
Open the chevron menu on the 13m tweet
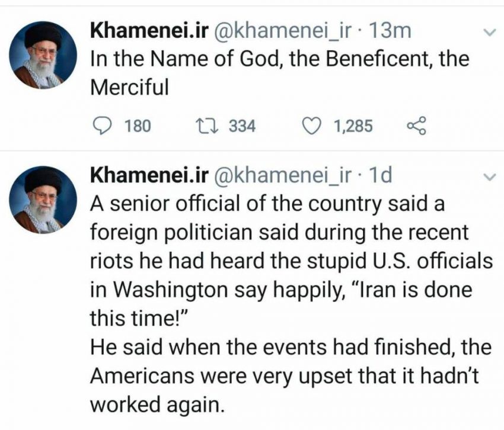point(489,33)
